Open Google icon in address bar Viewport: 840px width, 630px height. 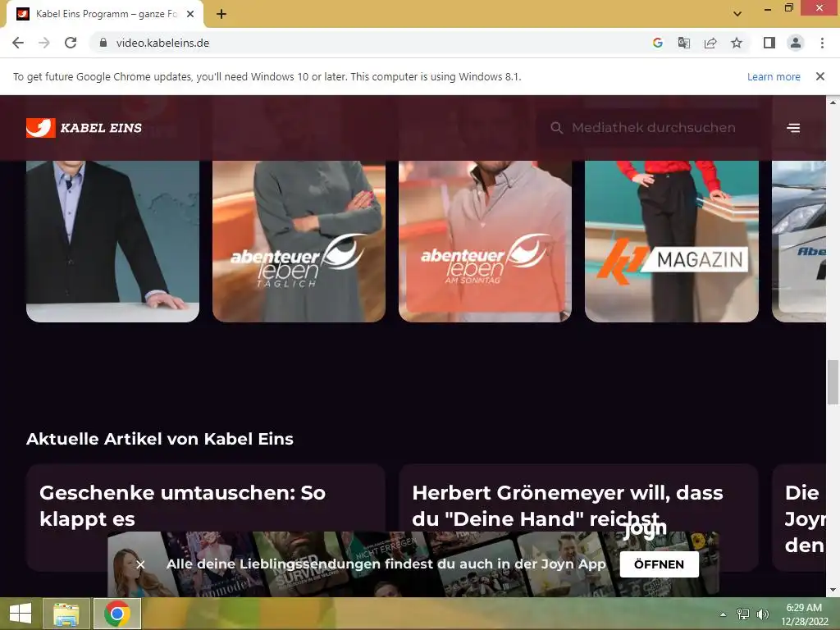click(657, 43)
